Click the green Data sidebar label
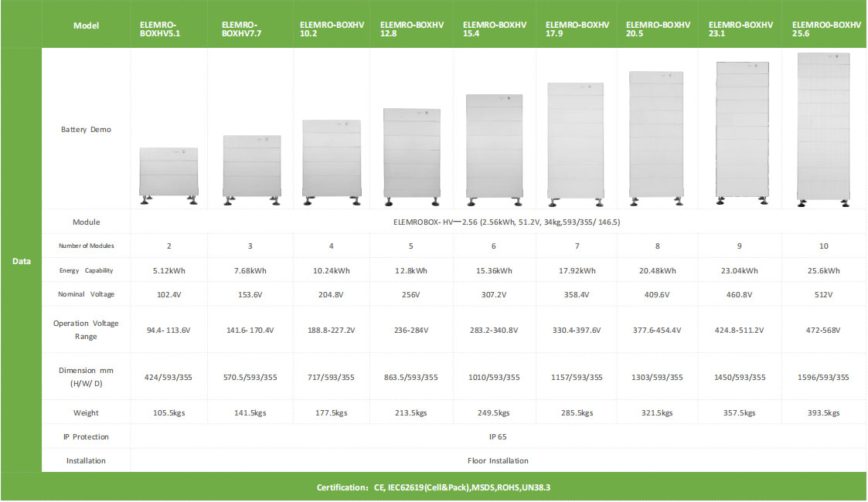Viewport: 868px width, 502px height. 22,261
